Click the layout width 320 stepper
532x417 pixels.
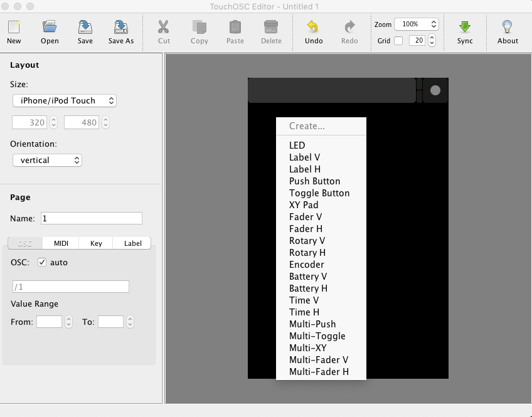(x=53, y=122)
